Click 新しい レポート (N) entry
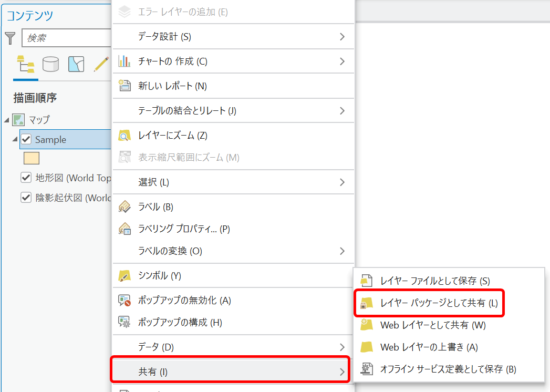Screen dimensions: 550x392 click(x=172, y=86)
